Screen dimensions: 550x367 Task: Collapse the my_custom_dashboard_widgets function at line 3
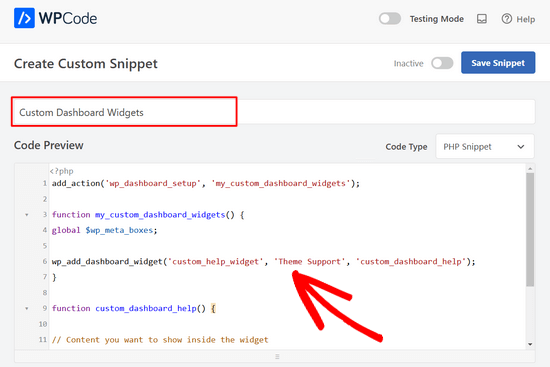coord(27,215)
